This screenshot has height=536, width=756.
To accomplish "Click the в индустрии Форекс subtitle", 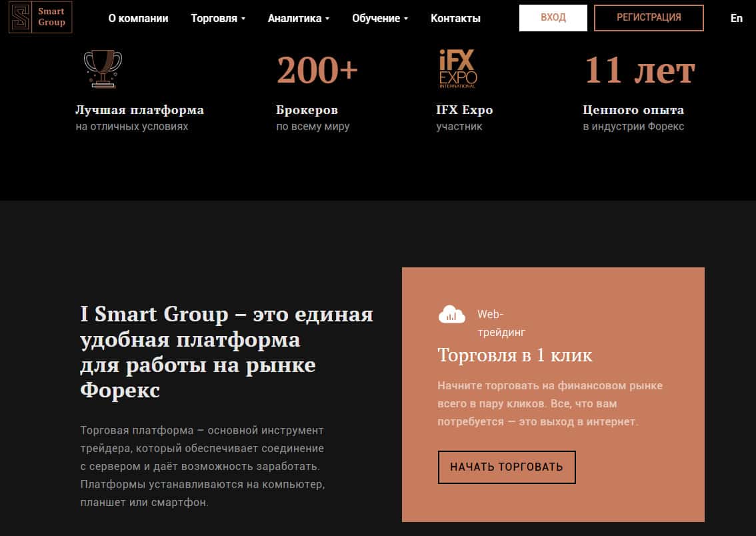I will (633, 127).
